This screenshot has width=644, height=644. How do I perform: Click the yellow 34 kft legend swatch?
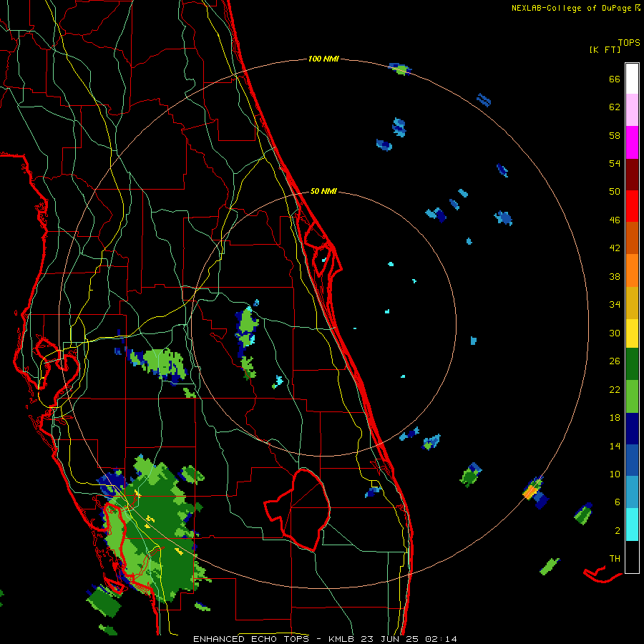(x=632, y=333)
